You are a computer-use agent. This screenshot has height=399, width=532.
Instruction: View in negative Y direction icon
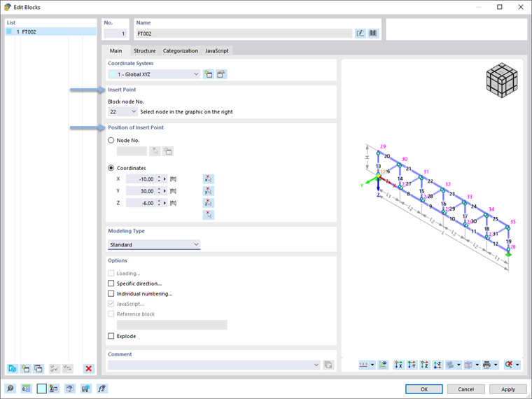pos(412,365)
